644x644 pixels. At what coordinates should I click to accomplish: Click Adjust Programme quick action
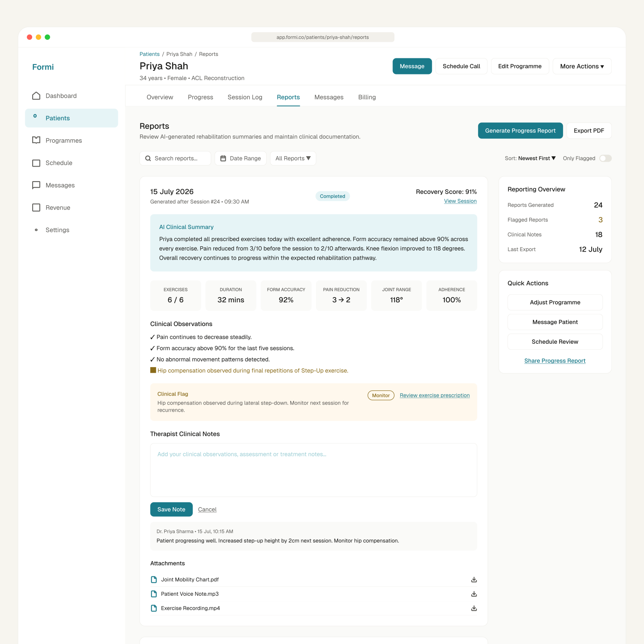(x=555, y=302)
